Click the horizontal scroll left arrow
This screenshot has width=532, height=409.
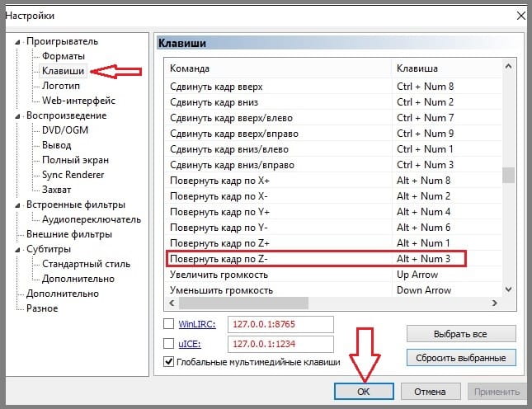(x=172, y=303)
